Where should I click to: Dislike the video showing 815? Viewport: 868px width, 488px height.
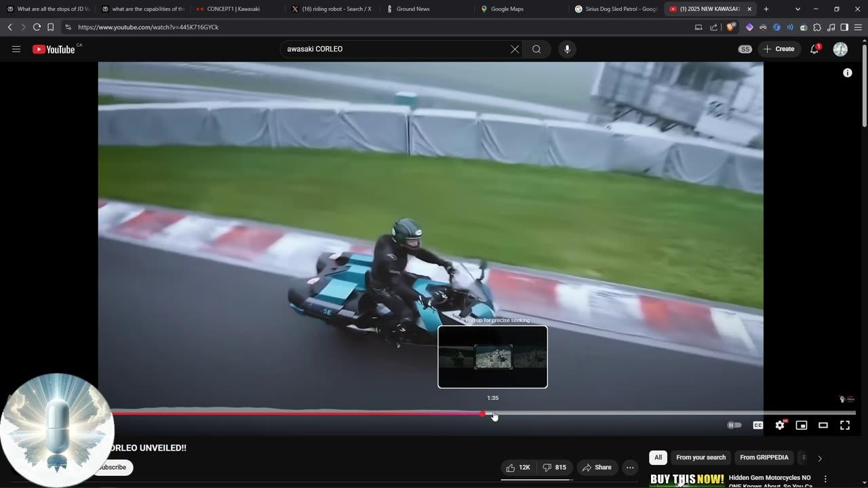click(x=555, y=468)
